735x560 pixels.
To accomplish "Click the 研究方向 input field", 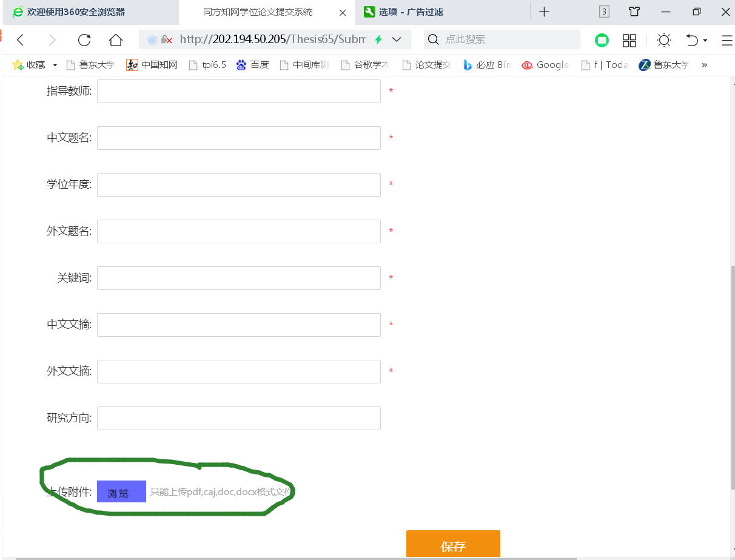I will coord(239,418).
